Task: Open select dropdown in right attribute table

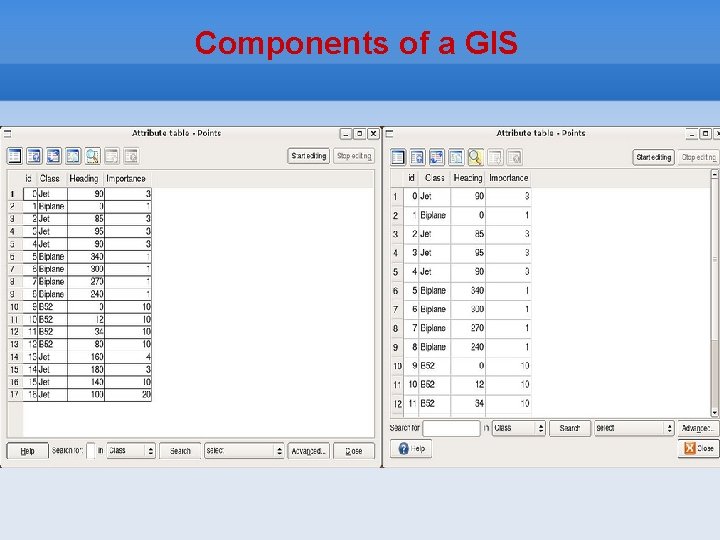Action: pos(634,428)
